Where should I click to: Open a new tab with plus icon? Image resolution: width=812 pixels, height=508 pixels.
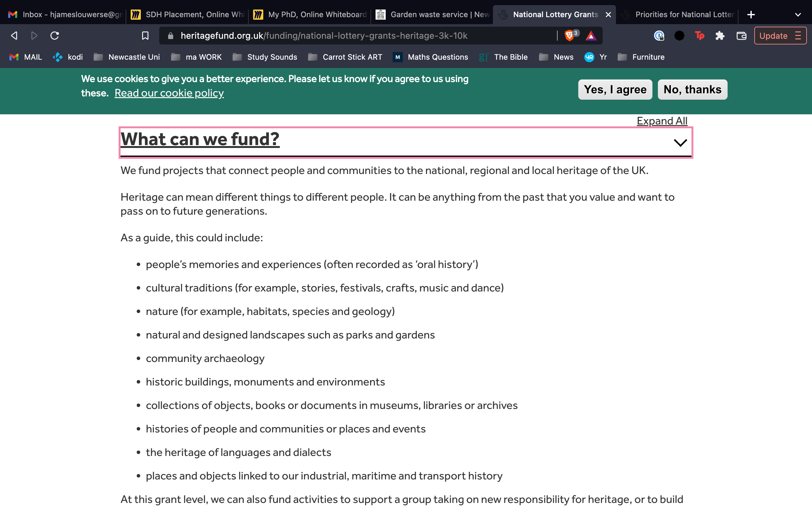pos(751,15)
